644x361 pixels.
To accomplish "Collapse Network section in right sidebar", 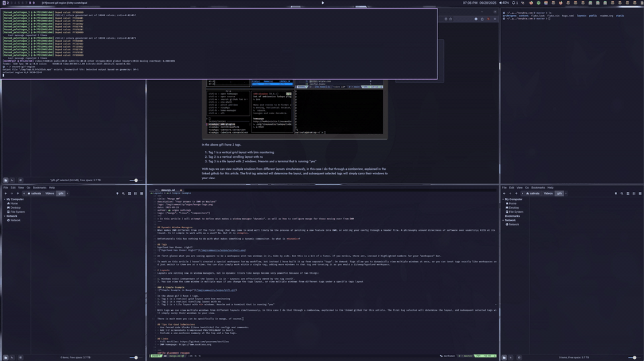I will pyautogui.click(x=503, y=220).
